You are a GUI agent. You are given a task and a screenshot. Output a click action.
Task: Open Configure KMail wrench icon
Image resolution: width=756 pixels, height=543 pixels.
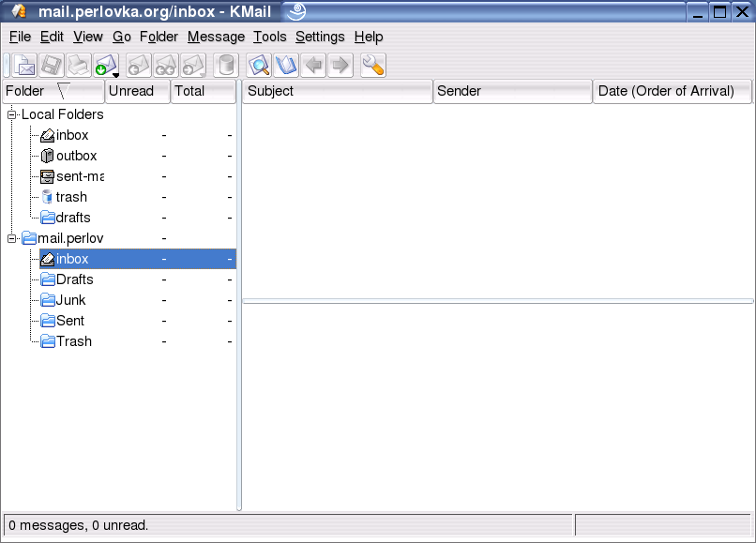372,65
